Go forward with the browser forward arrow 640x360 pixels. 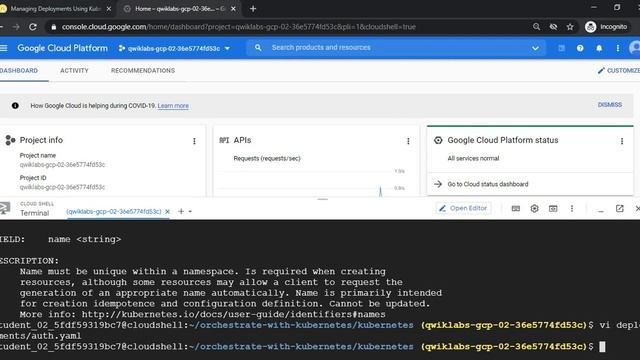(16, 27)
